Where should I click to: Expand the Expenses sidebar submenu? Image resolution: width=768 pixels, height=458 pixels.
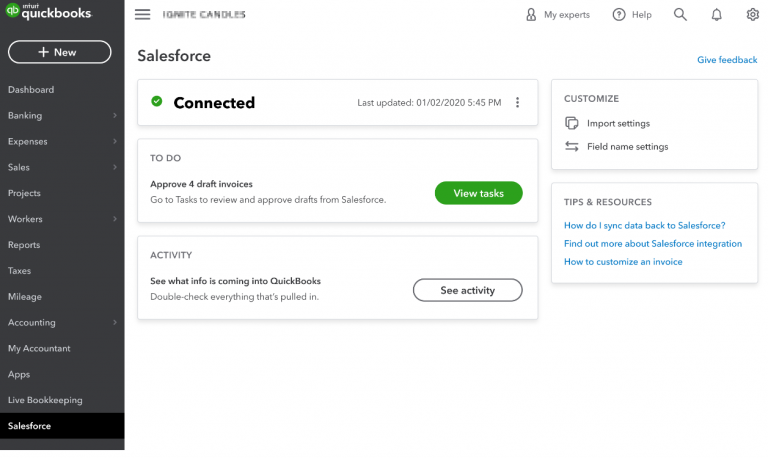tap(114, 142)
